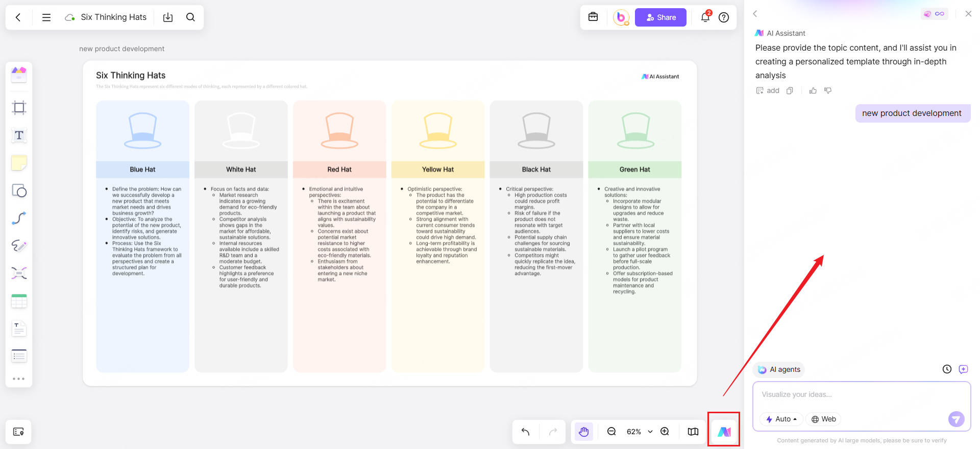Select the Frame tool
The image size is (980, 449).
[x=19, y=108]
